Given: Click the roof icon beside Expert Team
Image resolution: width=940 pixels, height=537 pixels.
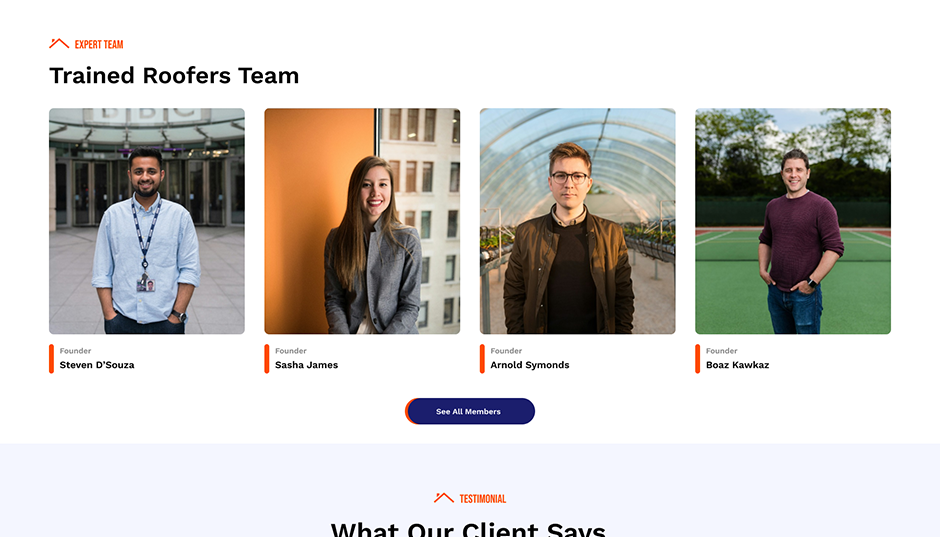Looking at the screenshot, I should click(59, 43).
